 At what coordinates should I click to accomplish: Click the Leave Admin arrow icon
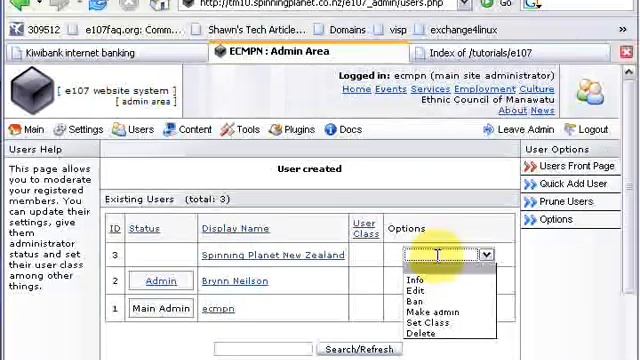(x=488, y=130)
